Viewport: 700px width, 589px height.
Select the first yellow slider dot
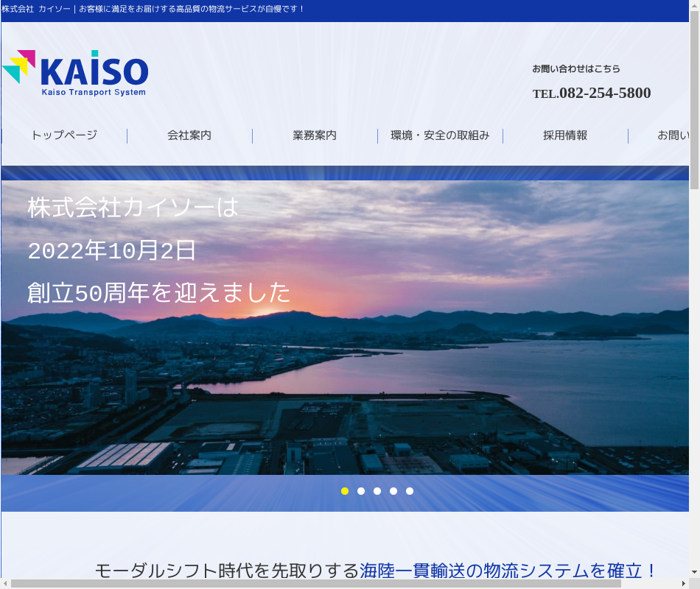coord(345,491)
